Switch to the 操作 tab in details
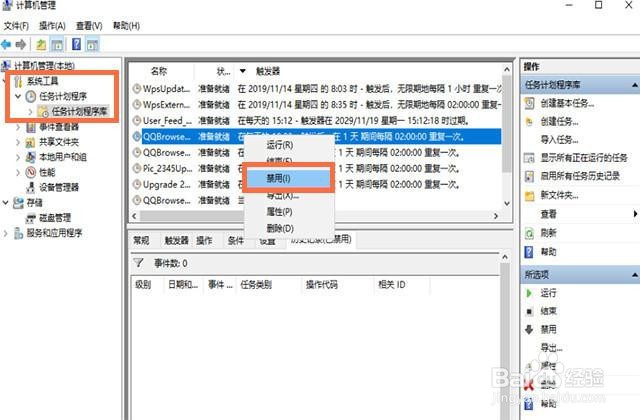The height and width of the screenshot is (420, 640). pyautogui.click(x=204, y=241)
